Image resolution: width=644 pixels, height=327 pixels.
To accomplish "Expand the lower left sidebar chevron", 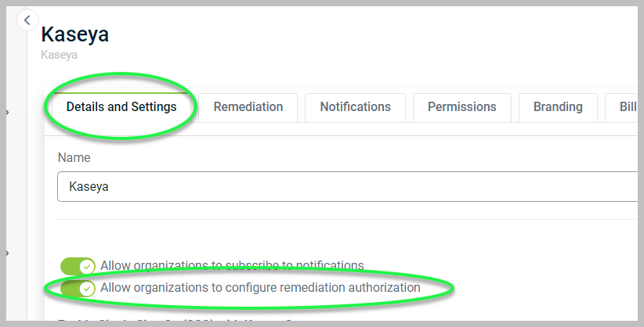I will tap(7, 253).
